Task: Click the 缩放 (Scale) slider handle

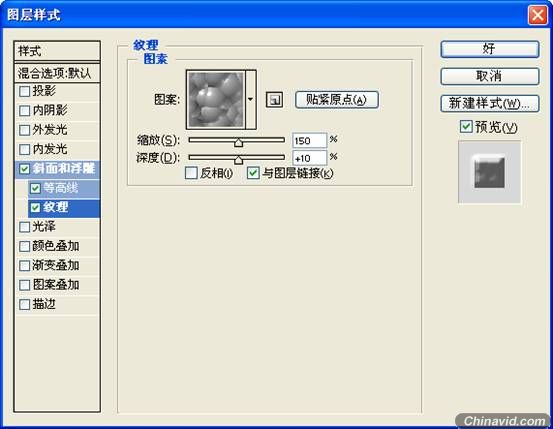Action: pyautogui.click(x=239, y=142)
